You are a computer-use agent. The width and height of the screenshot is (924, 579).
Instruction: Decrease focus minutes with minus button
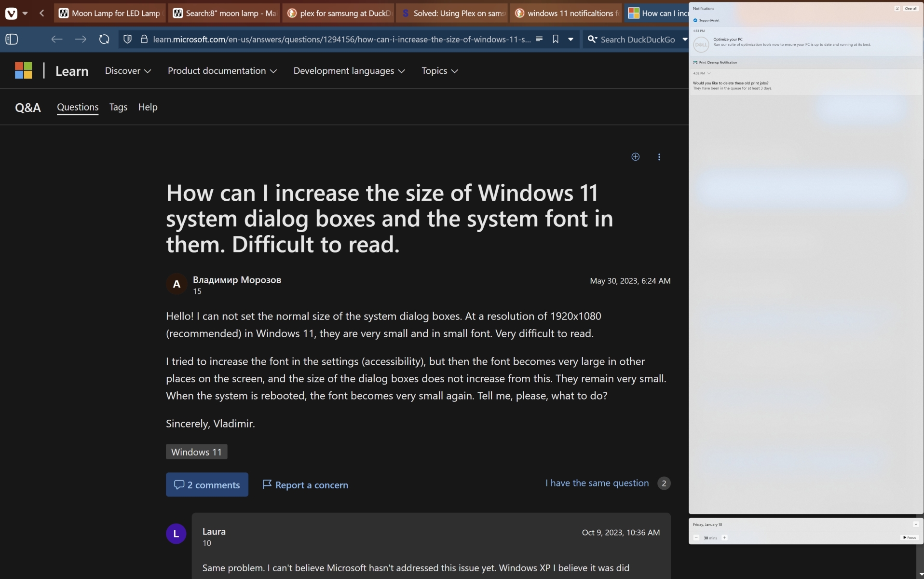pyautogui.click(x=696, y=538)
